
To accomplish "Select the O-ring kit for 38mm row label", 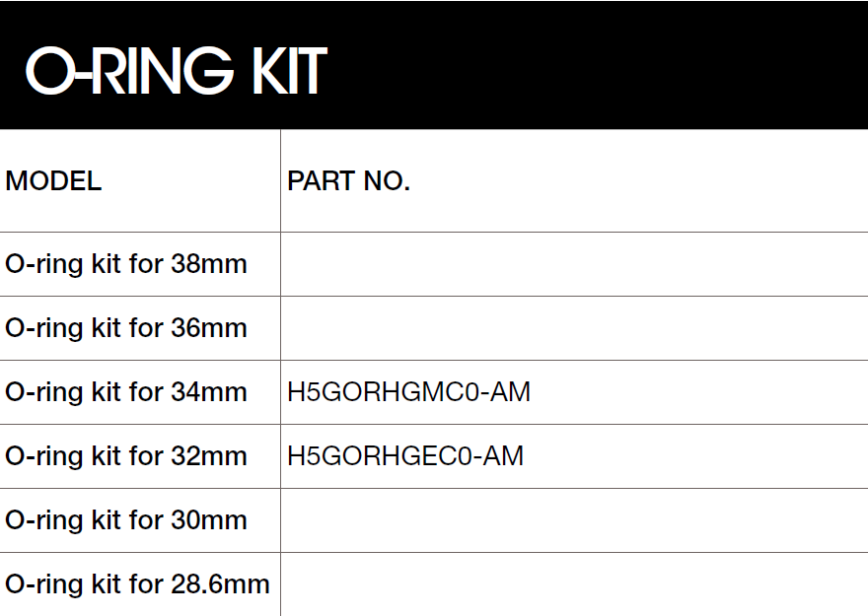I will (126, 264).
